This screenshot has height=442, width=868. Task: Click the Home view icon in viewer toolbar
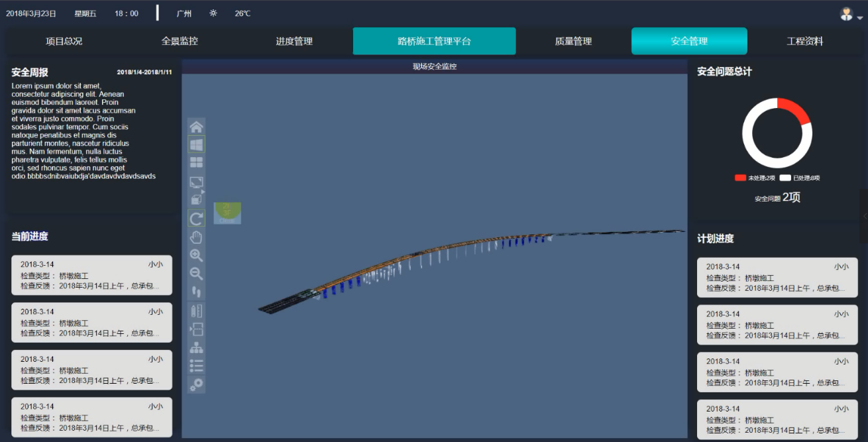tap(197, 127)
